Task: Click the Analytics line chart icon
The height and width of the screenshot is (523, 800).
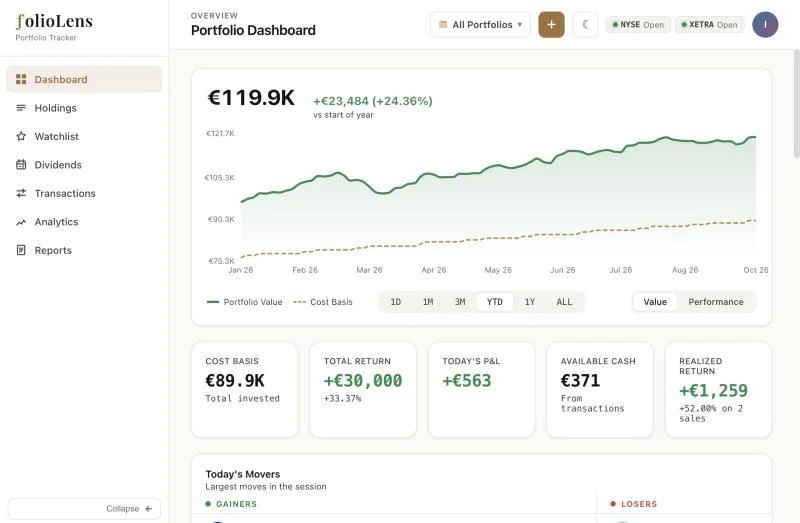Action: (21, 222)
